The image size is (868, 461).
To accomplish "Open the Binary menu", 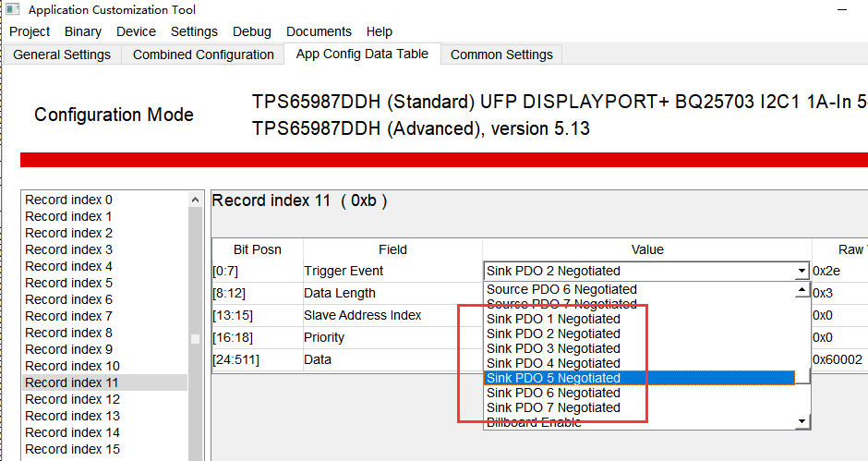I will 83,31.
